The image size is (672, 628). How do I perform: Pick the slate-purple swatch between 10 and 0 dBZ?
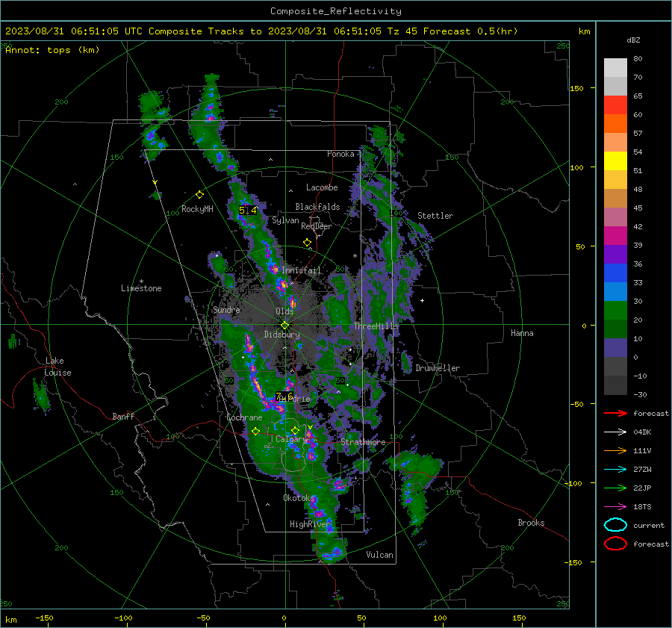pyautogui.click(x=615, y=348)
